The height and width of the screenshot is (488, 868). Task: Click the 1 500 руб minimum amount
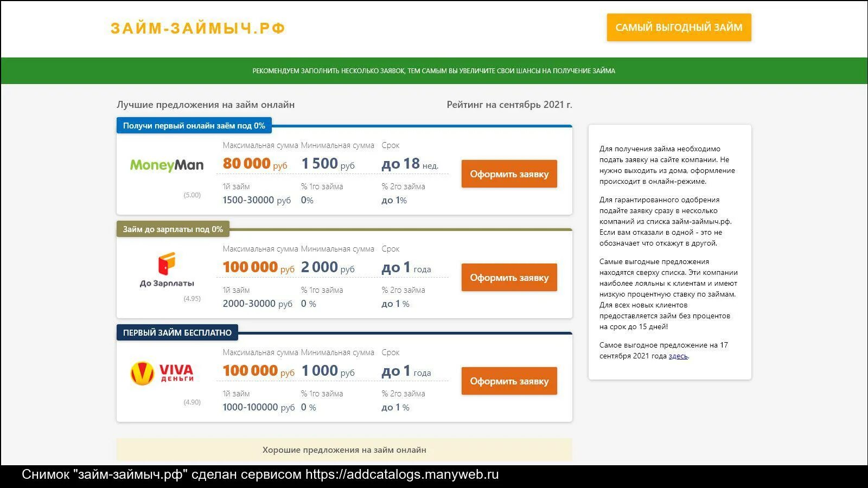click(328, 163)
